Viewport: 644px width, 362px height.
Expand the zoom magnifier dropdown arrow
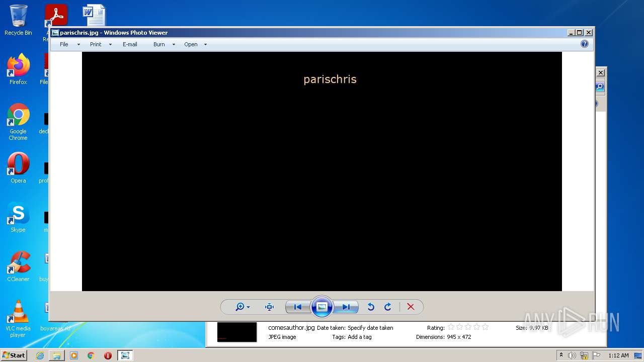coord(248,307)
